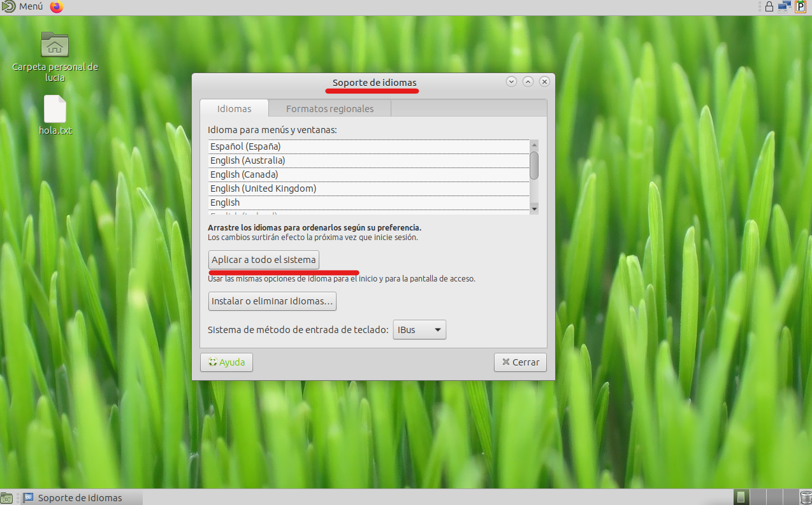The height and width of the screenshot is (505, 812).
Task: Select English (United Kingdom) in list
Action: pos(263,188)
